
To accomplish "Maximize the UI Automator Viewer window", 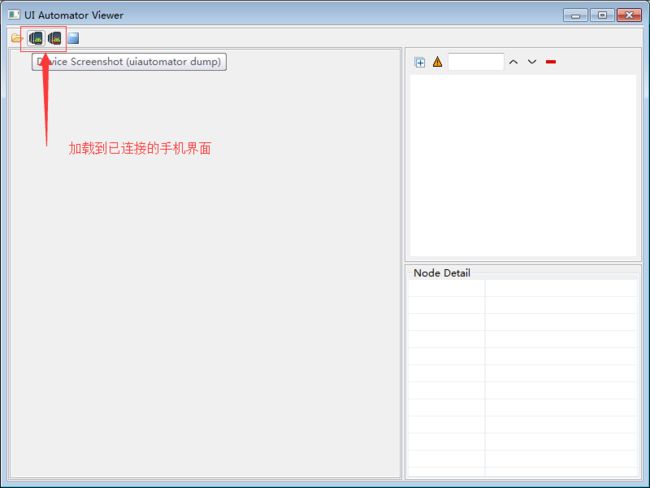I will pos(602,15).
